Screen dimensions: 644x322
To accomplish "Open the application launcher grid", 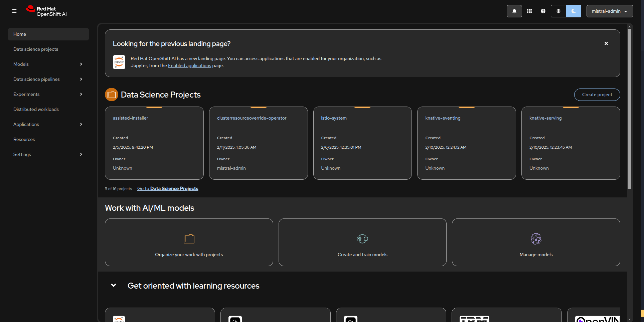I will click(529, 11).
